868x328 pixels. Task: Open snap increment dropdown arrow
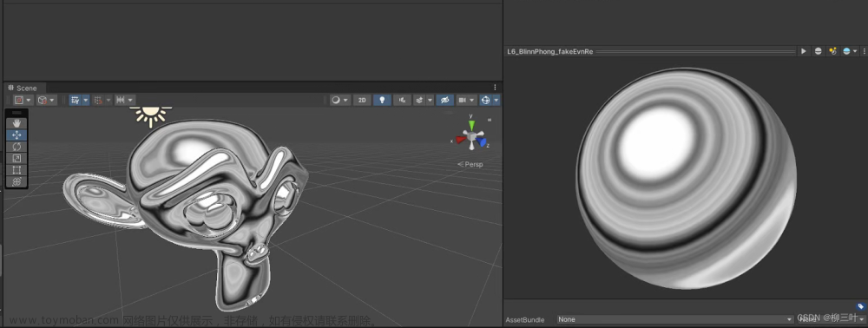[x=131, y=100]
